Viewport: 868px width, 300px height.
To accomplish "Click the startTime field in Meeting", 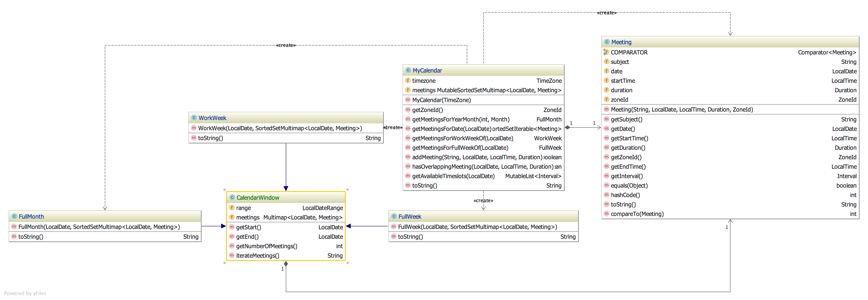I will click(x=730, y=81).
